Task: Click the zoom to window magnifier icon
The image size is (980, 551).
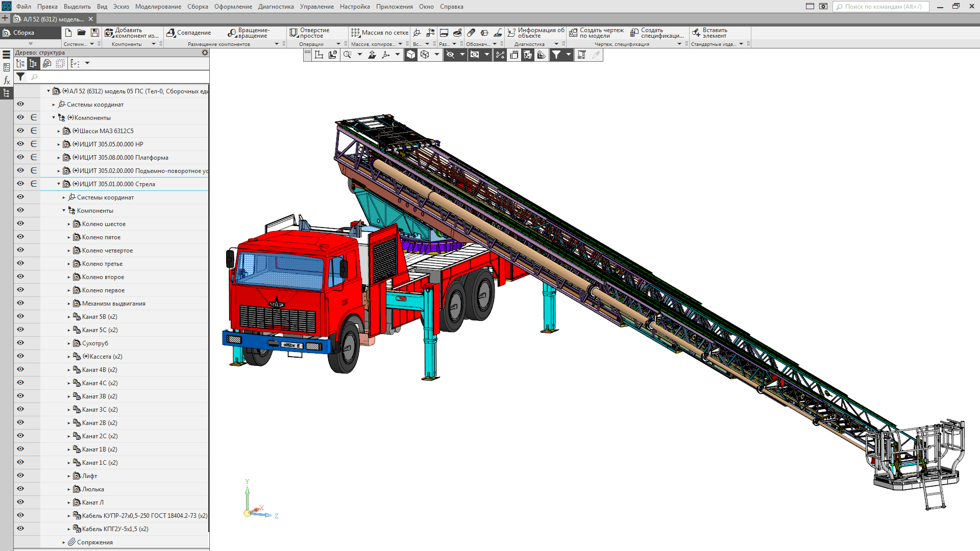Action: [x=348, y=55]
